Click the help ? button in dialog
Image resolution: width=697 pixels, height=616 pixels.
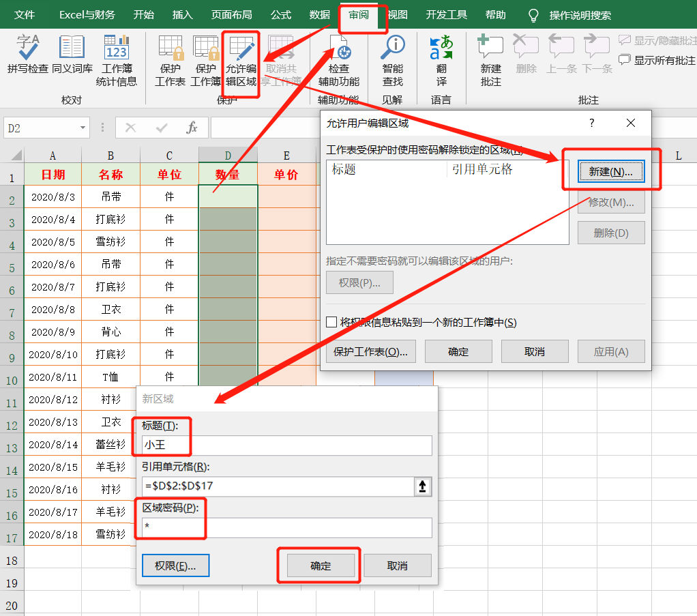(x=592, y=123)
